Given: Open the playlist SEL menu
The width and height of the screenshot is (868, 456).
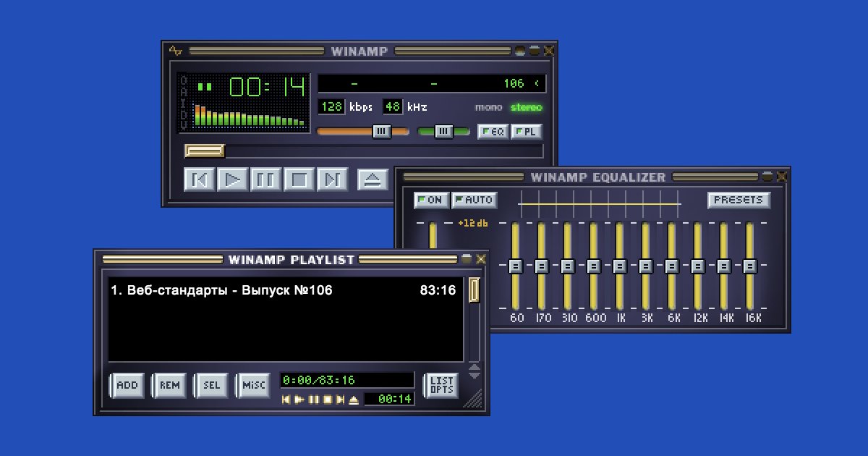Looking at the screenshot, I should (x=211, y=385).
